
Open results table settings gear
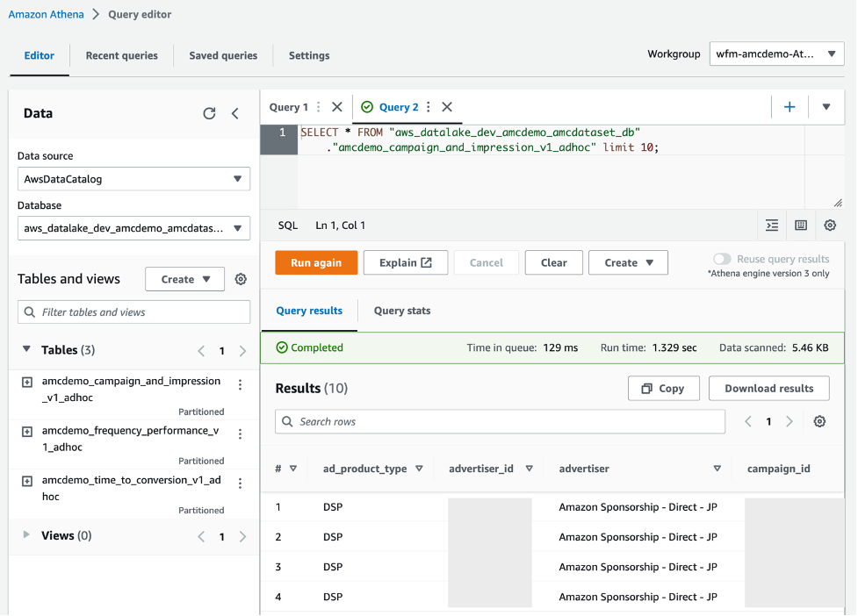819,421
